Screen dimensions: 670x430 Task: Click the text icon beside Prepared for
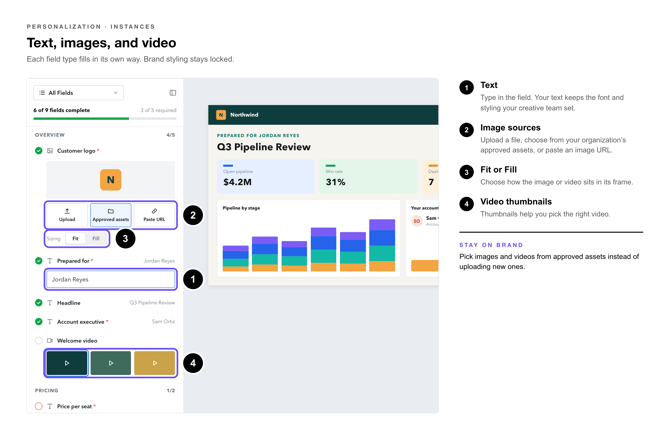[x=50, y=261]
